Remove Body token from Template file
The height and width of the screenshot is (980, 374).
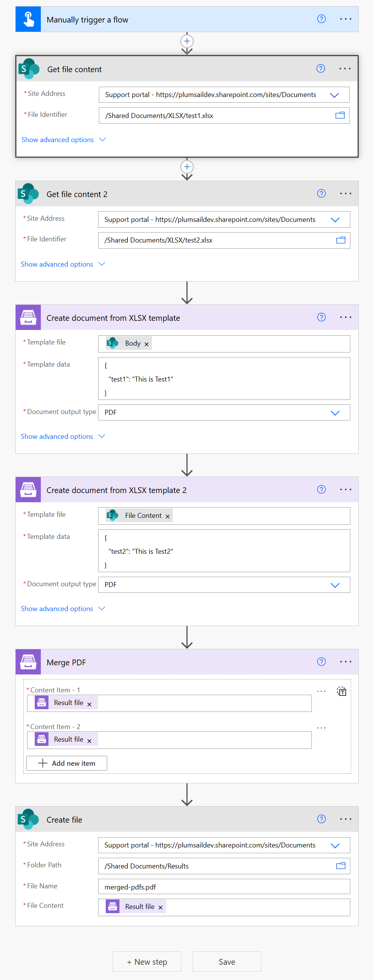pos(147,344)
